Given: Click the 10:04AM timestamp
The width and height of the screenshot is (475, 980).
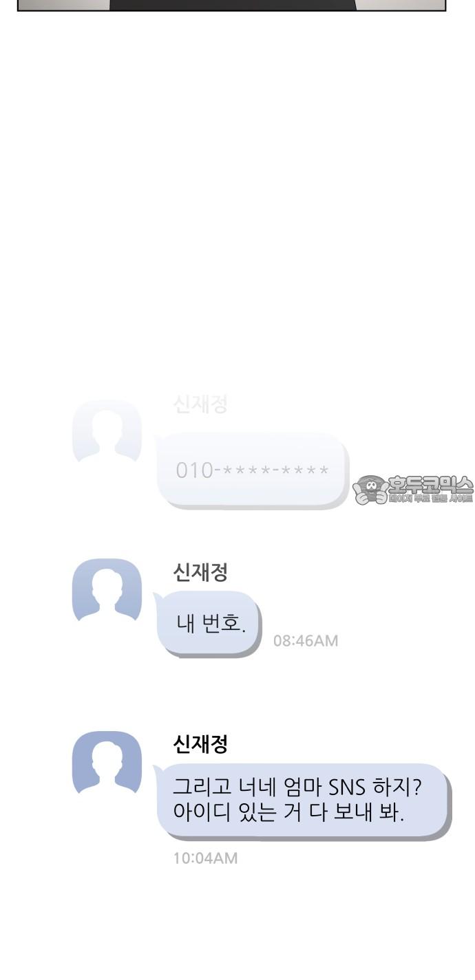Looking at the screenshot, I should pyautogui.click(x=205, y=858).
